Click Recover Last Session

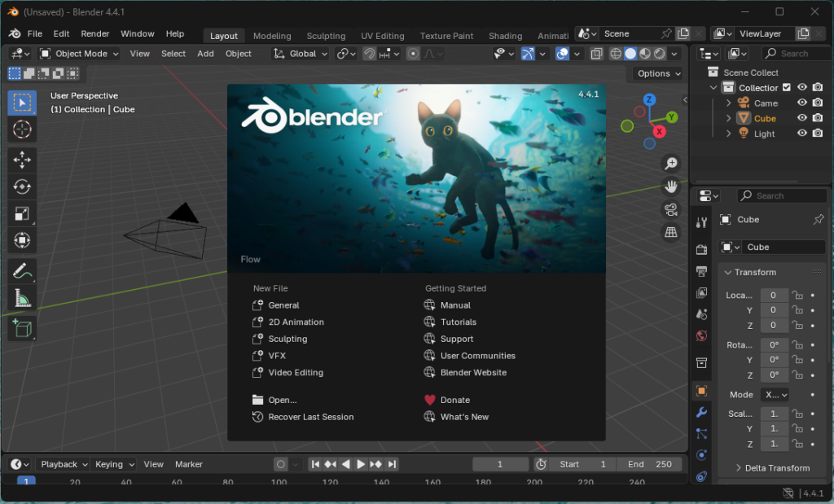[x=303, y=417]
